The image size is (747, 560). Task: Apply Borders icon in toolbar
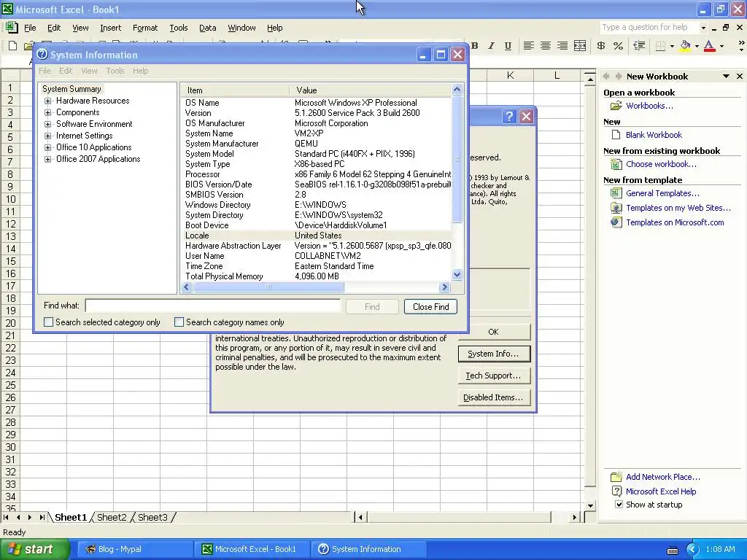pos(660,46)
